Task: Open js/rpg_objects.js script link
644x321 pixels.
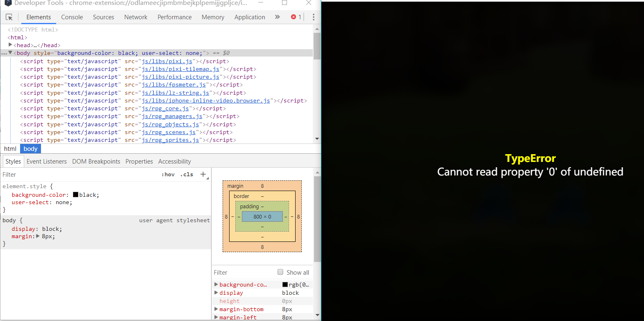Action: pyautogui.click(x=171, y=124)
